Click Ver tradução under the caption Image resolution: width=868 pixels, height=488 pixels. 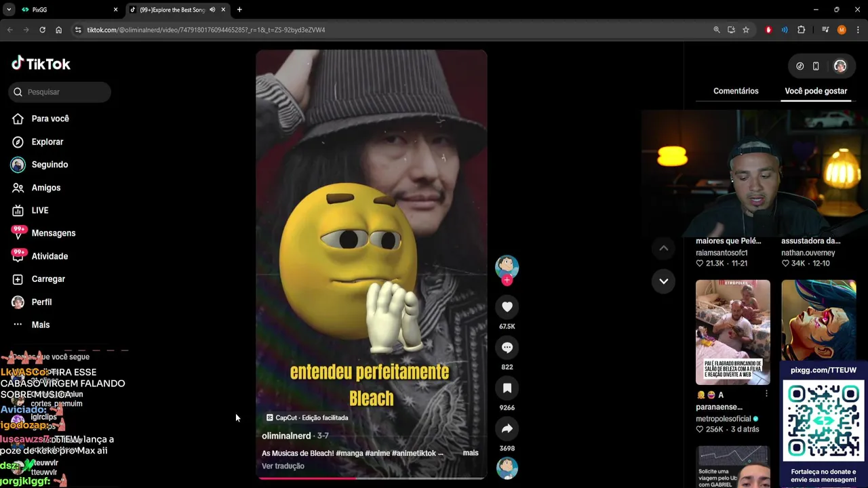(x=283, y=466)
